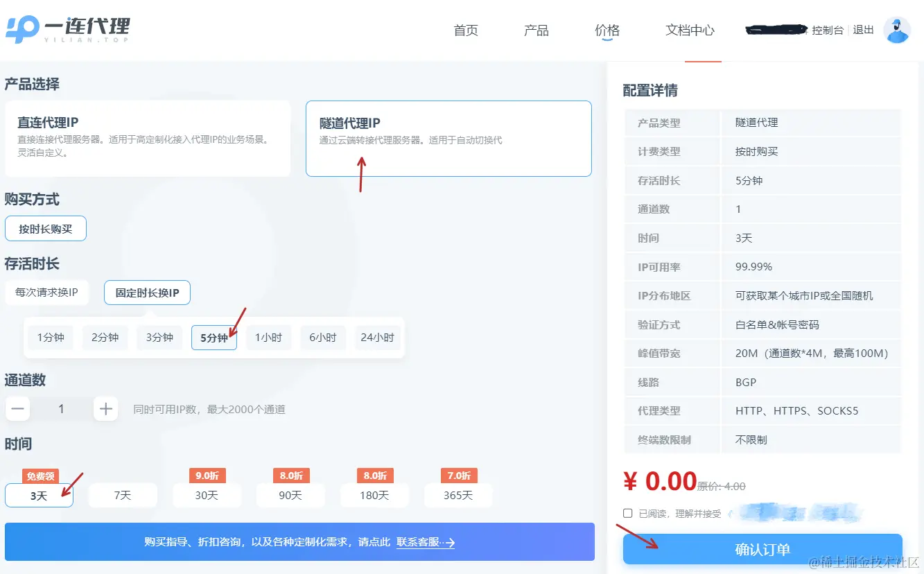Click the 免费领 badge above 3天
924x574 pixels.
point(40,476)
